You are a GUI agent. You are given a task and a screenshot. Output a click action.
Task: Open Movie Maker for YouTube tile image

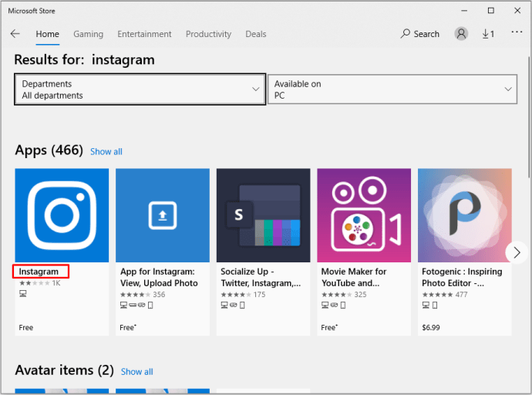coord(364,215)
